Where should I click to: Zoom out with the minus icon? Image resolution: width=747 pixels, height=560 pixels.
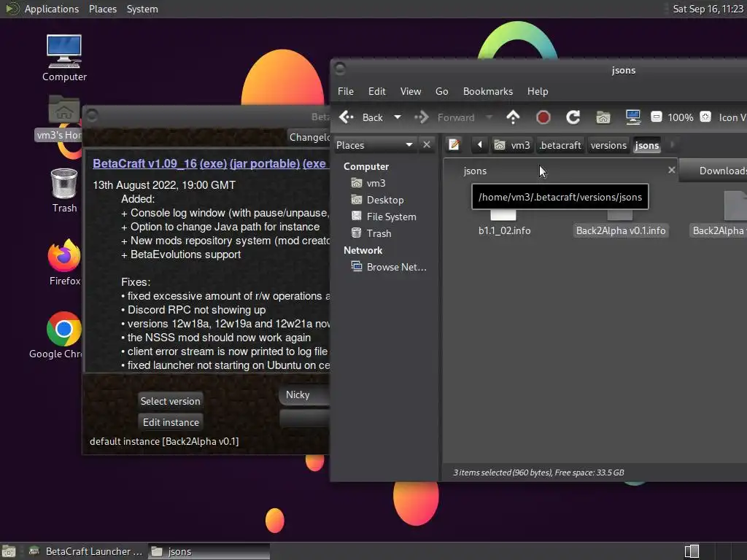click(x=656, y=117)
